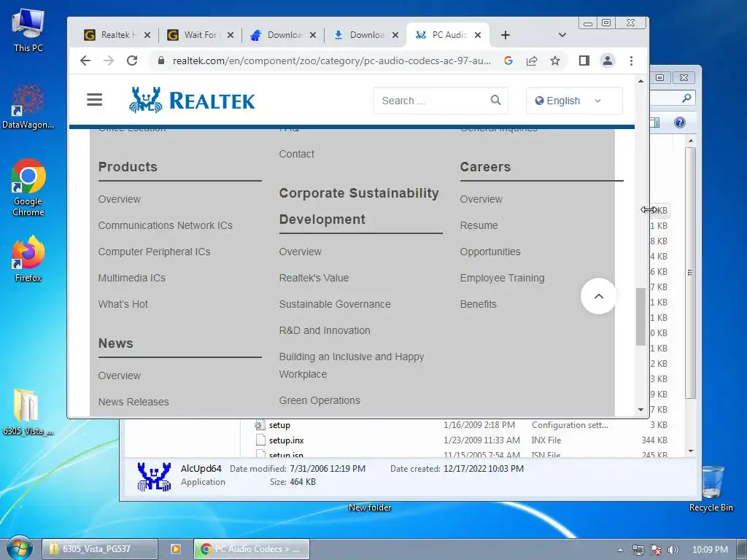Close the Realtek H tab
The width and height of the screenshot is (747, 560).
(x=147, y=35)
